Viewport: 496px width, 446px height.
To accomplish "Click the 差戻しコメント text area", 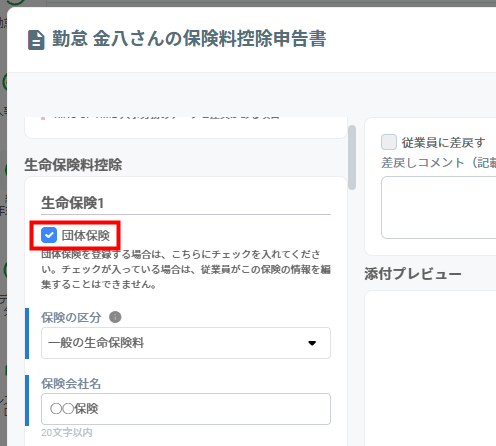I will tap(439, 208).
